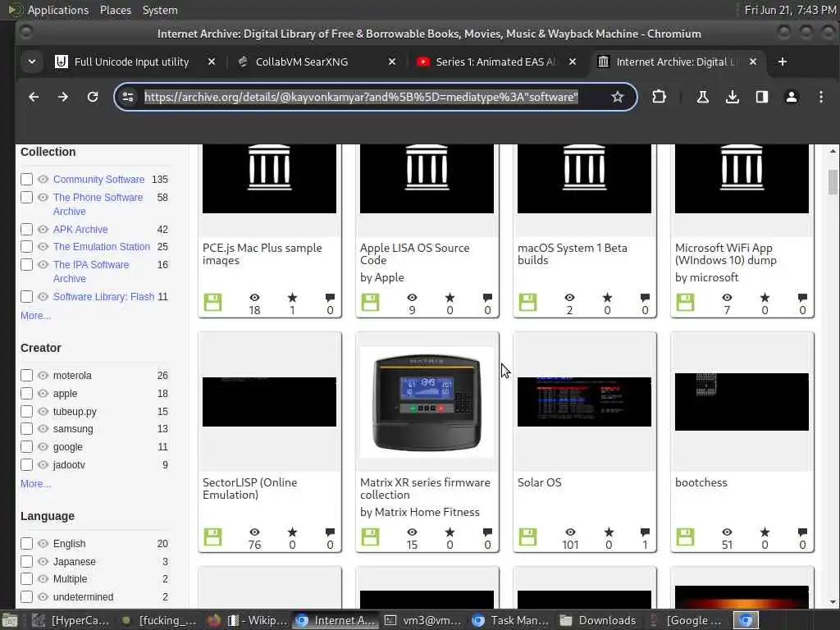
Task: Switch to CollabVM SearXNG tab
Action: 302,62
